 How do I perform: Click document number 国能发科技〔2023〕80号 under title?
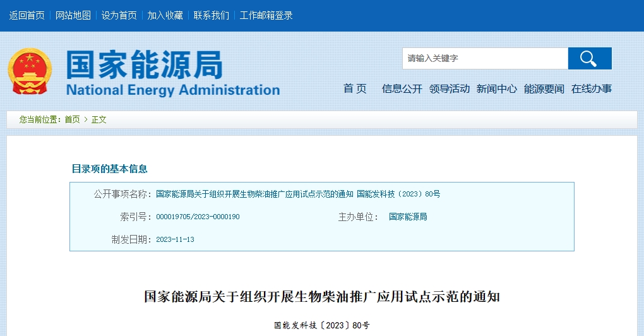point(322,325)
